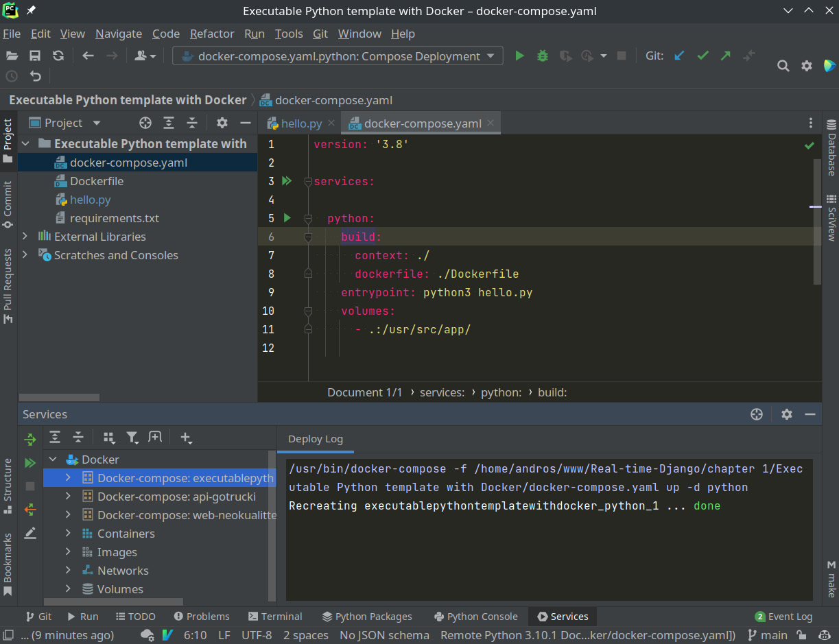The height and width of the screenshot is (644, 839).
Task: Click the editor vertical scrollbar
Action: [x=816, y=222]
